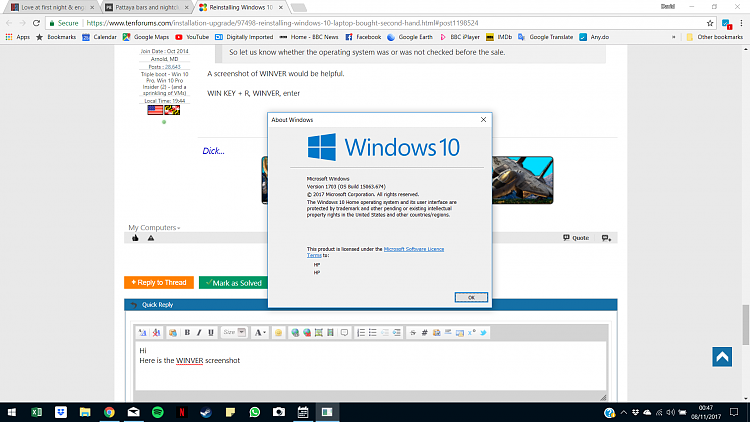
Task: Click the remove link globe icon
Action: 307,333
